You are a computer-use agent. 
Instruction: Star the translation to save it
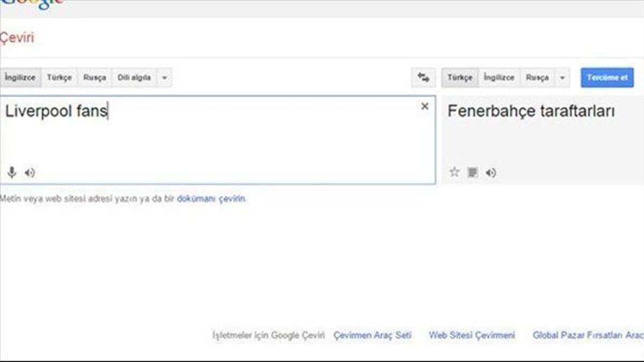[455, 172]
